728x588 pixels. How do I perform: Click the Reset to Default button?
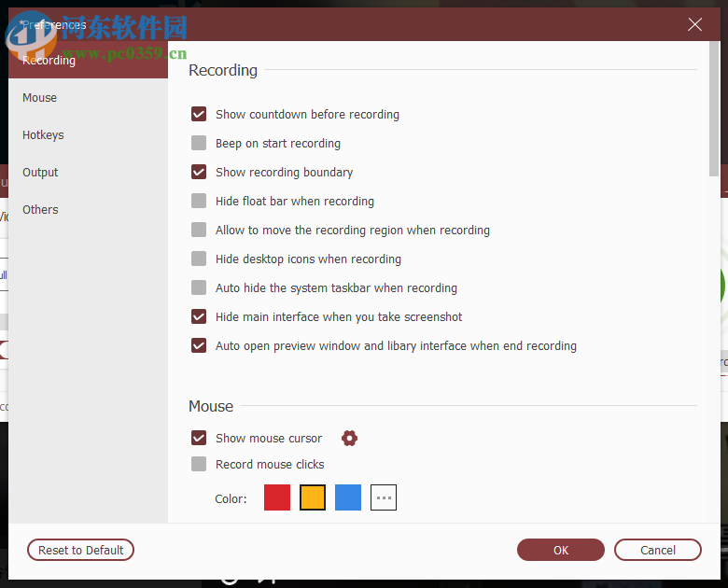coord(81,550)
